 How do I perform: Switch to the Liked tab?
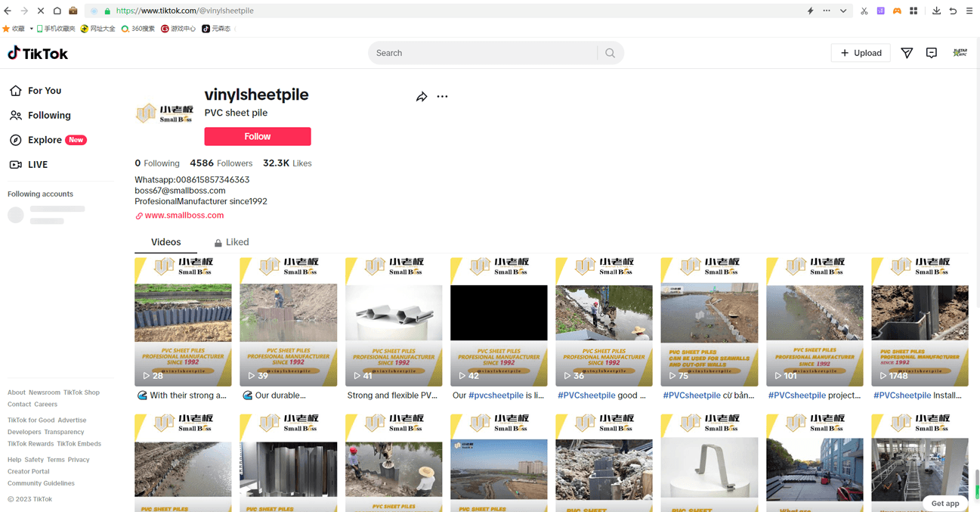231,243
